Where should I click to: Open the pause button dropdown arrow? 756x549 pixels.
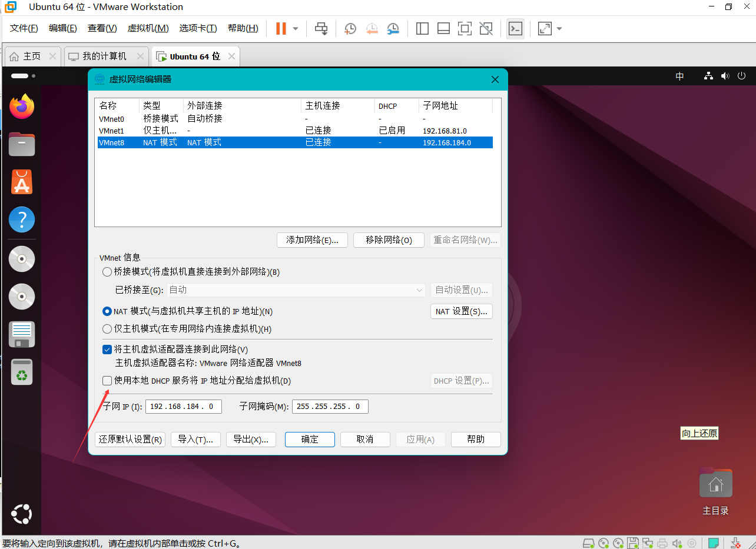296,28
